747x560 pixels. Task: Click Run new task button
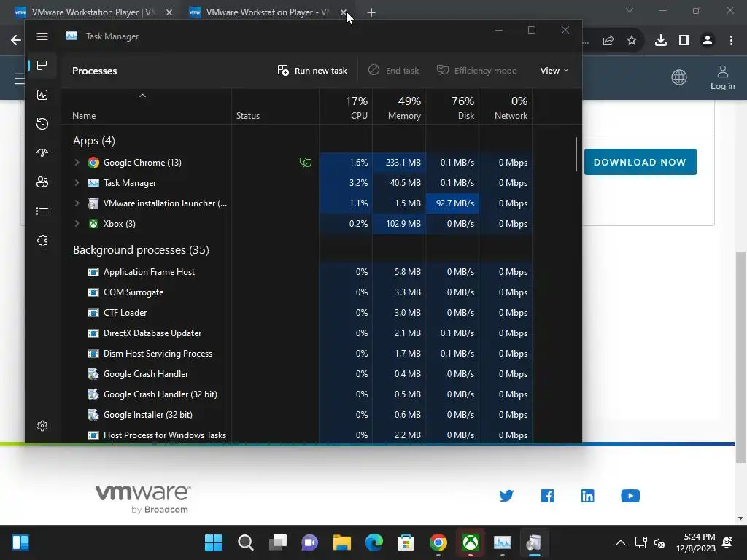point(312,71)
